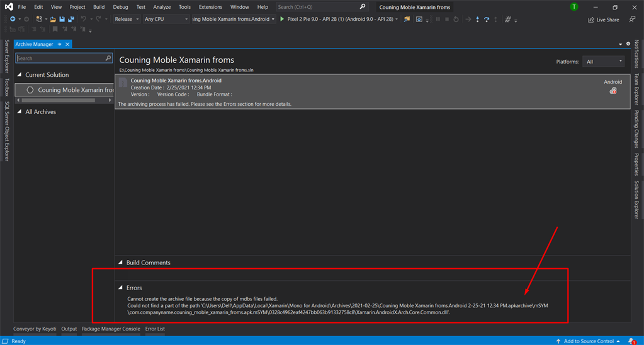Open the Solution Explorer side tab
This screenshot has height=345, width=644.
coord(636,200)
